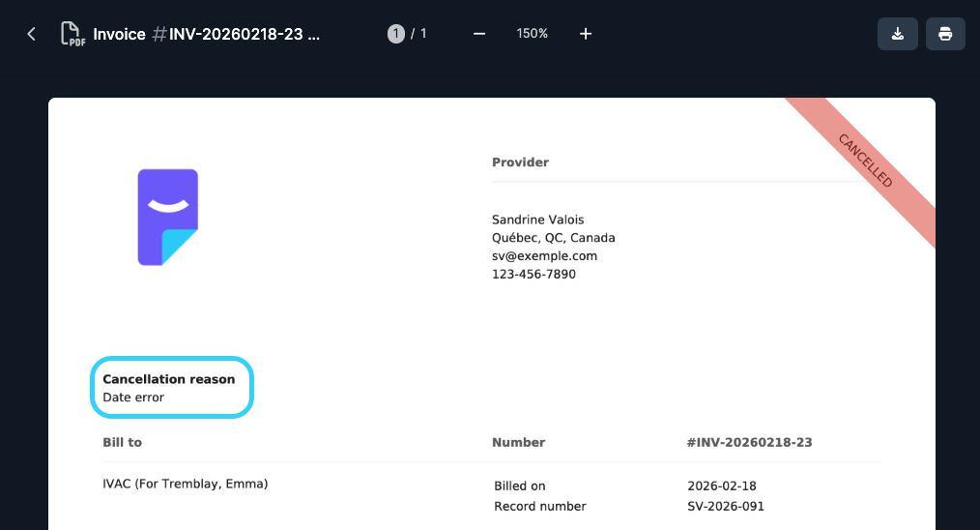
Task: Select the Cancellation reason heading
Action: click(168, 379)
